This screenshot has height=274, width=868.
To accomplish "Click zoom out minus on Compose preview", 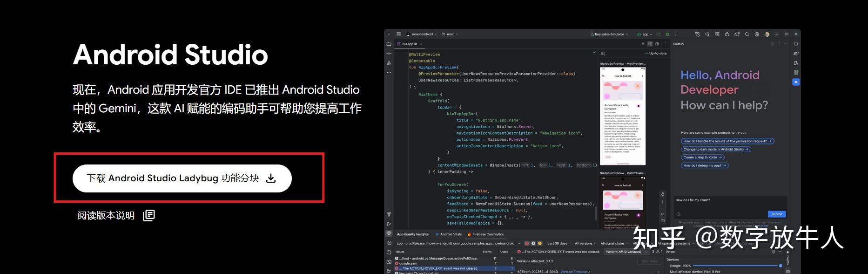I will tap(663, 208).
